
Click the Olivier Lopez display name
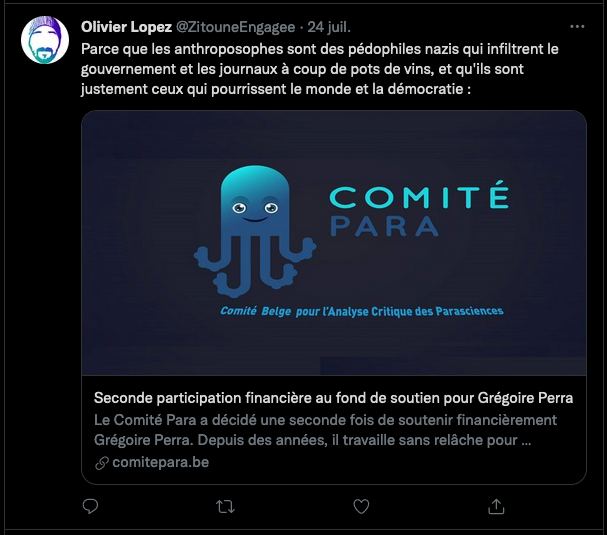click(127, 27)
